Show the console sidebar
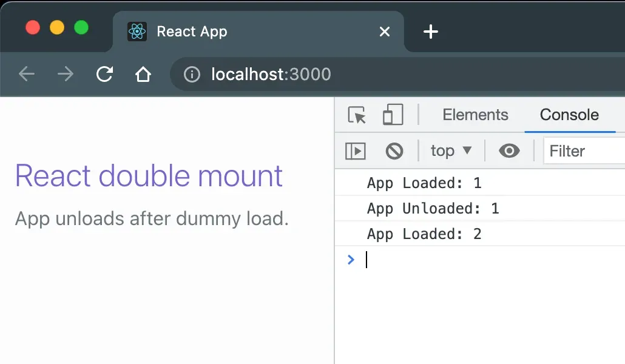The image size is (625, 364). click(355, 151)
